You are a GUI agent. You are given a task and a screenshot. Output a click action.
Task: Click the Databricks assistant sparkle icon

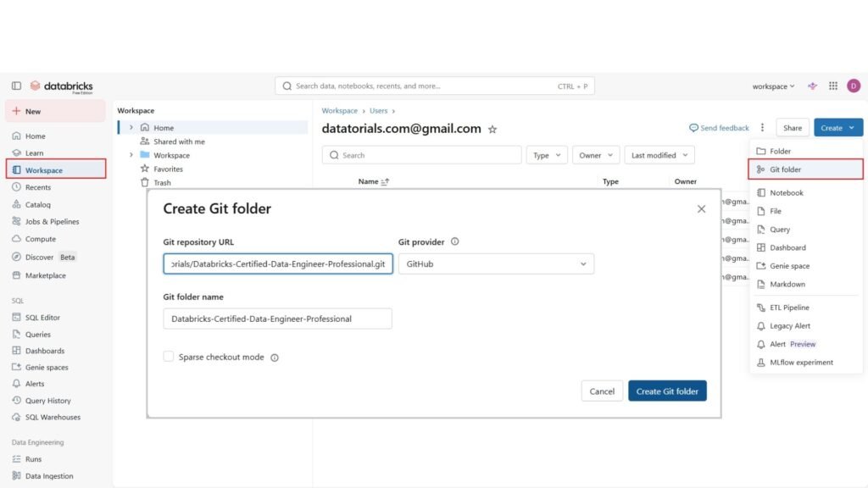(x=813, y=86)
